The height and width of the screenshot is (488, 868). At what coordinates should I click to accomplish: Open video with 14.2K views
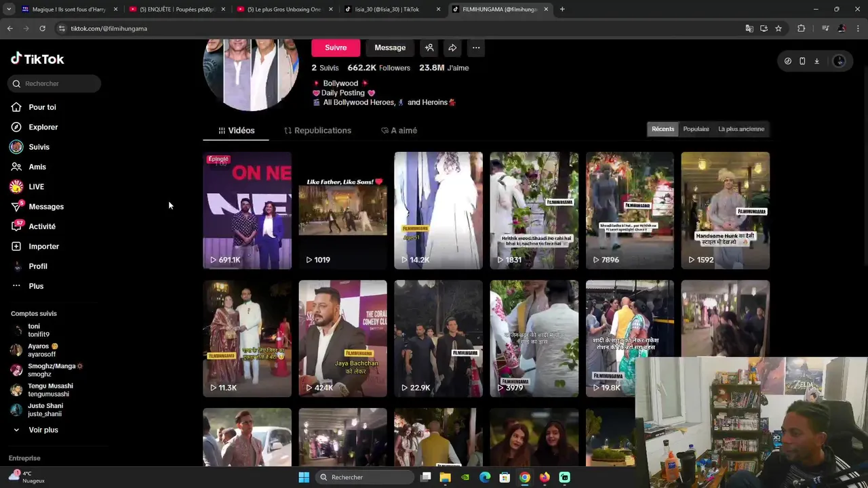(438, 210)
